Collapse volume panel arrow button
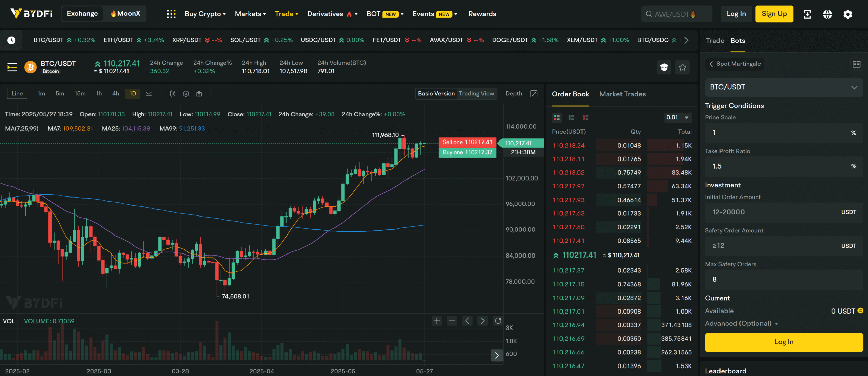This screenshot has height=376, width=868. (497, 355)
